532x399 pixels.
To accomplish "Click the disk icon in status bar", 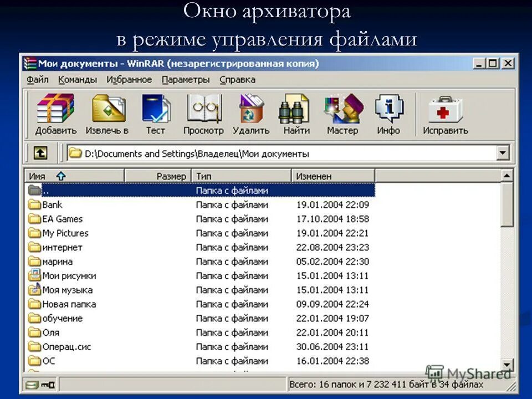I will [x=32, y=385].
